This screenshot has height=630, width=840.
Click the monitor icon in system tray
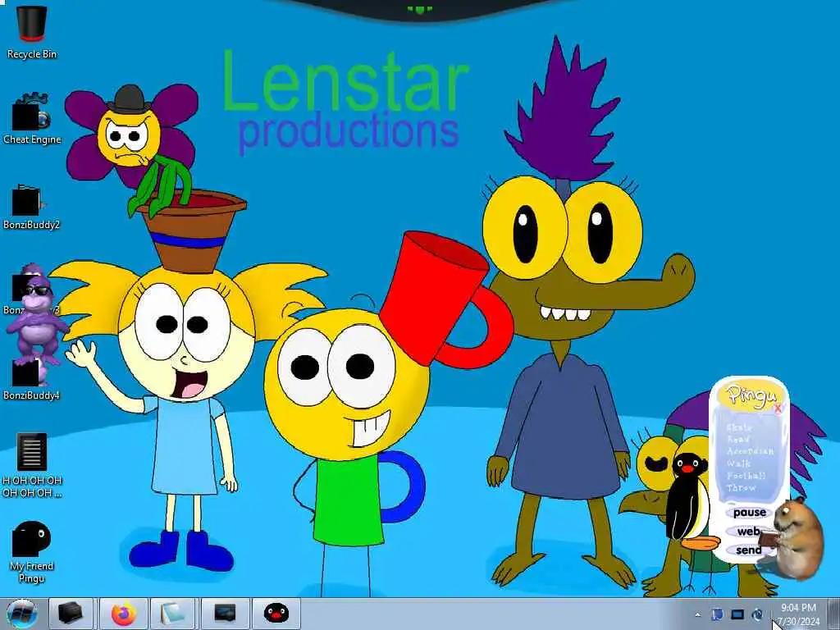tap(737, 614)
